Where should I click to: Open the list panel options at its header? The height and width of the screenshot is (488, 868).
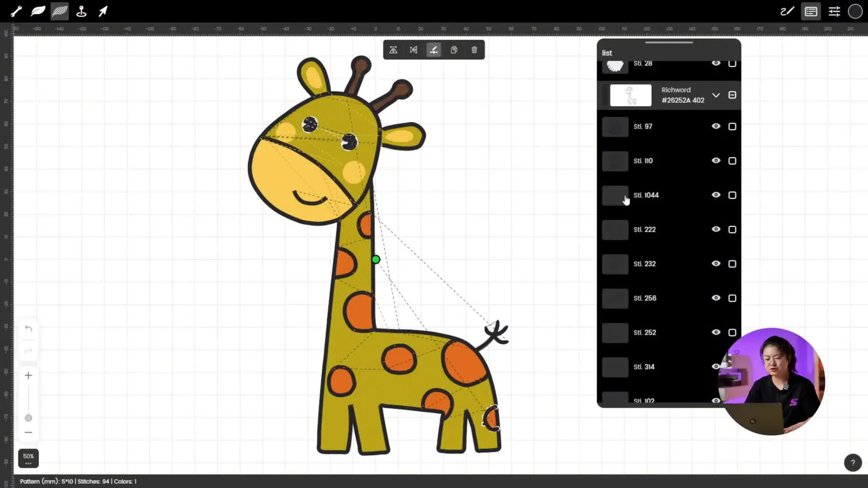[x=607, y=53]
